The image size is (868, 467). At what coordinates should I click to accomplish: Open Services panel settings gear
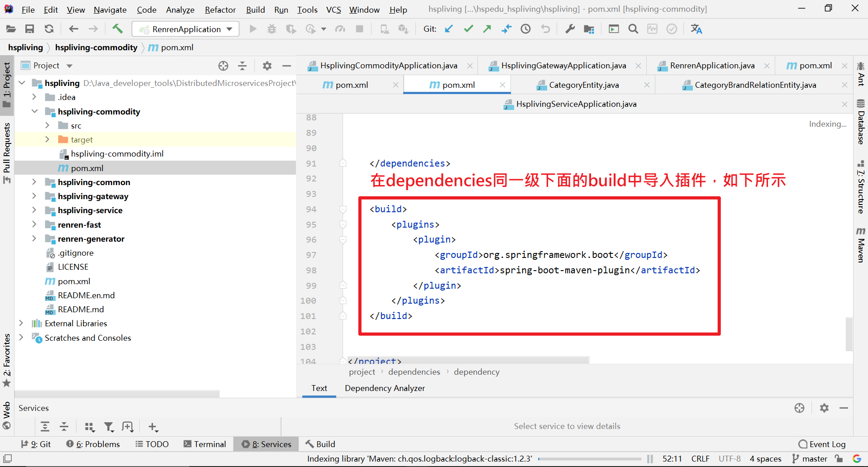point(824,408)
